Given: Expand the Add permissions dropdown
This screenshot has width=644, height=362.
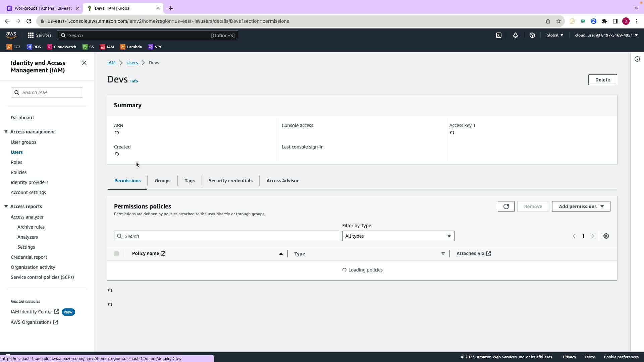Looking at the screenshot, I should click(x=581, y=206).
